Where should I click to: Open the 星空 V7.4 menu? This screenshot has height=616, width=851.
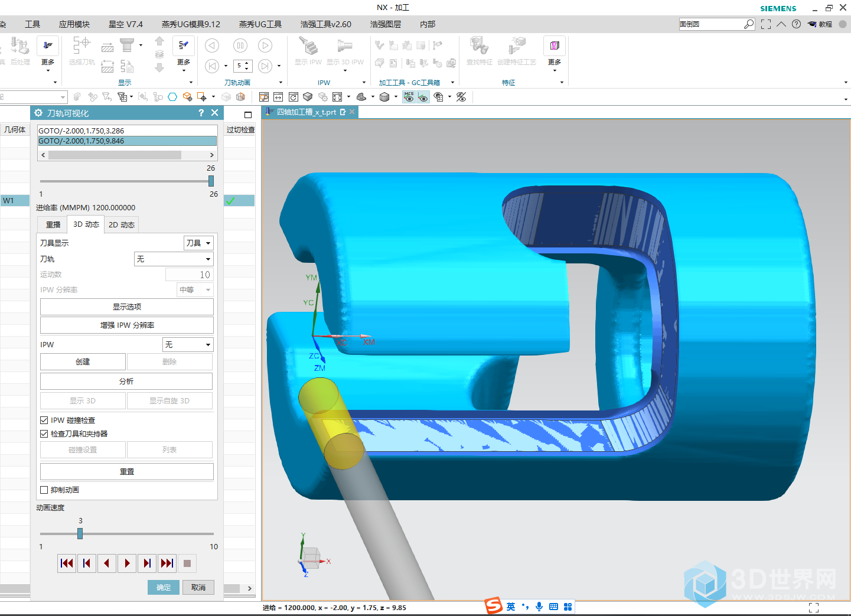(x=126, y=24)
